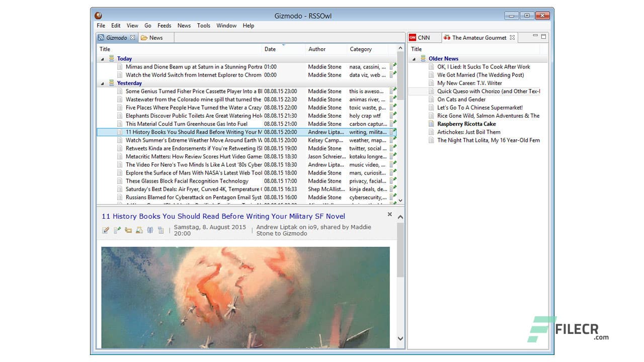This screenshot has width=644, height=362.
Task: Click the archive icon in article toolbar
Action: click(x=139, y=230)
